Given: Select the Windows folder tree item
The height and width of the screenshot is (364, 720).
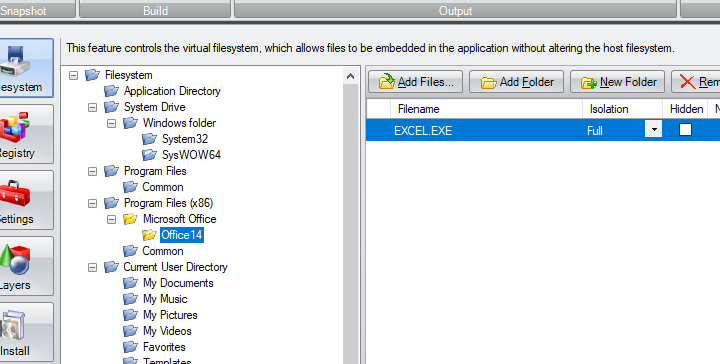Looking at the screenshot, I should [179, 123].
